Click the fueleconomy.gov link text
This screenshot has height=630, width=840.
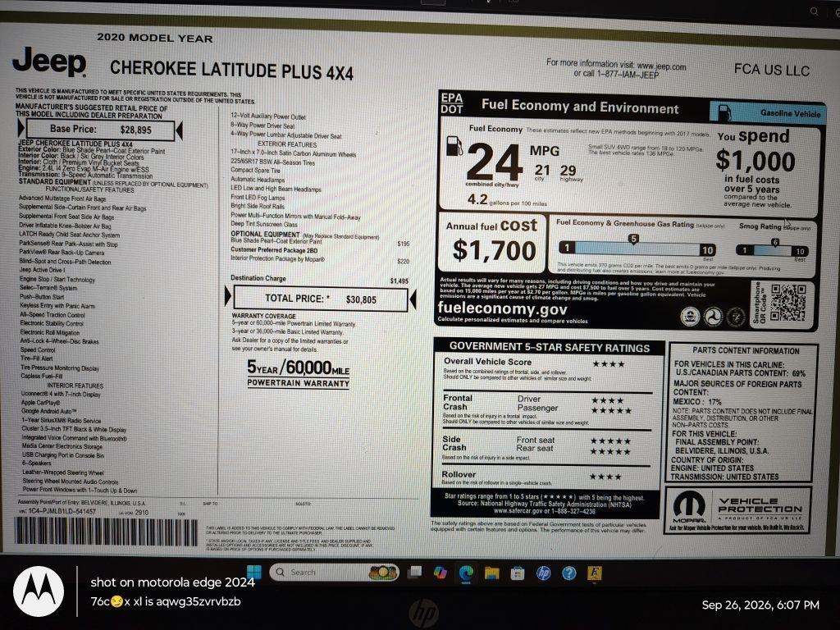point(502,308)
